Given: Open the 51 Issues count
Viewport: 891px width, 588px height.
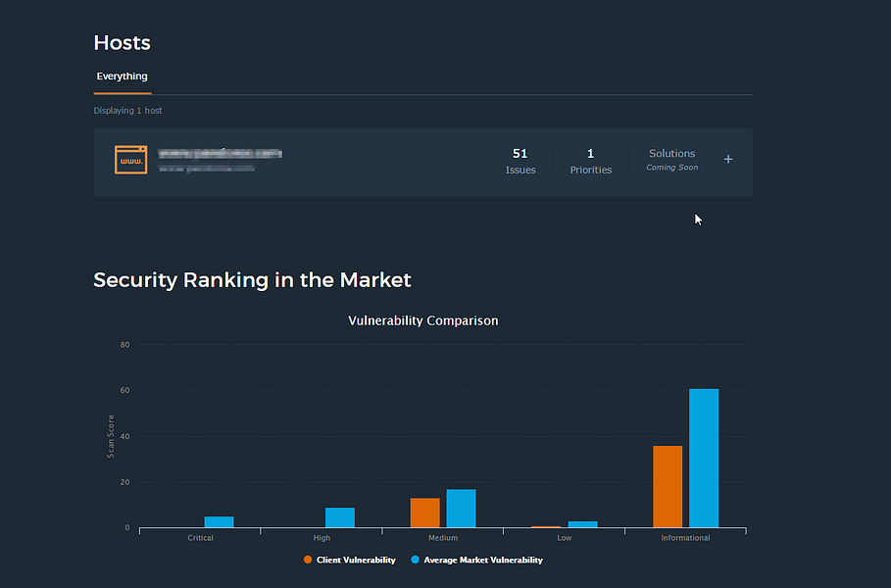Looking at the screenshot, I should 520,162.
